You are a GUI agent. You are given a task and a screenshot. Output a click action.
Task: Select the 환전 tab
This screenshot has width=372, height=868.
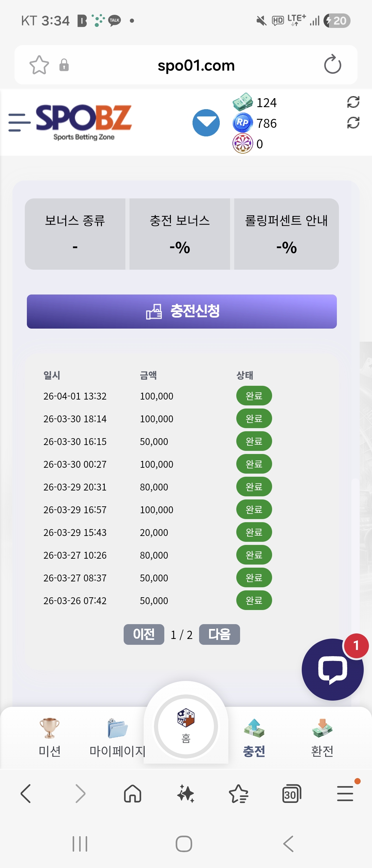(x=322, y=738)
